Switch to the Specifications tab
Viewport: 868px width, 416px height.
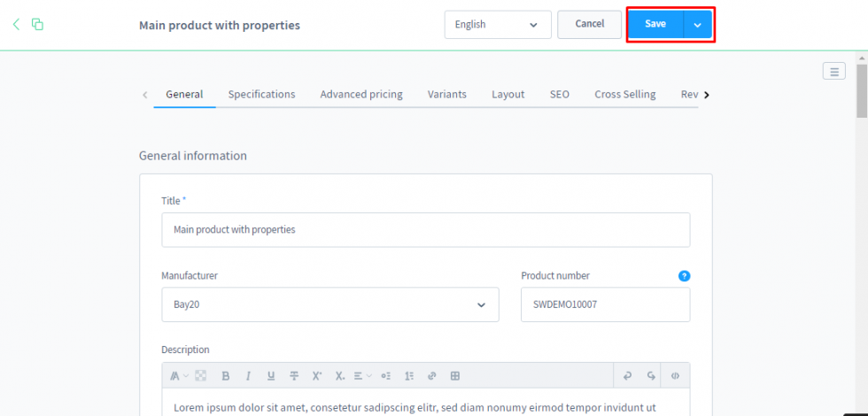[261, 95]
